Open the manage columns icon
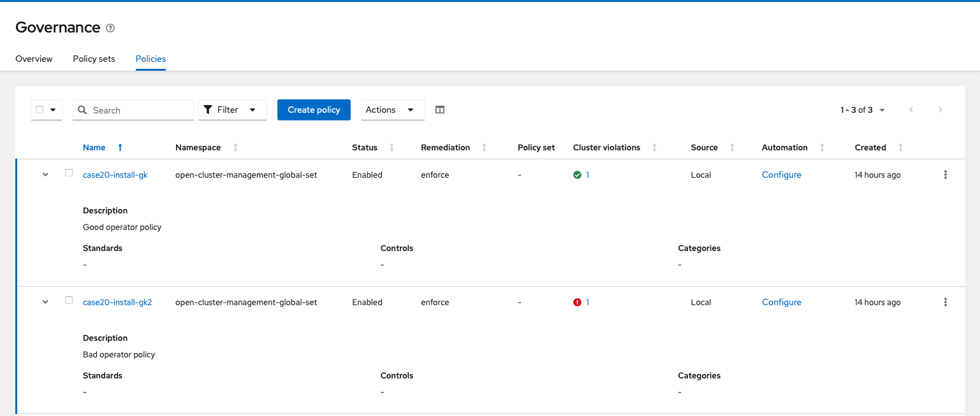 [440, 110]
